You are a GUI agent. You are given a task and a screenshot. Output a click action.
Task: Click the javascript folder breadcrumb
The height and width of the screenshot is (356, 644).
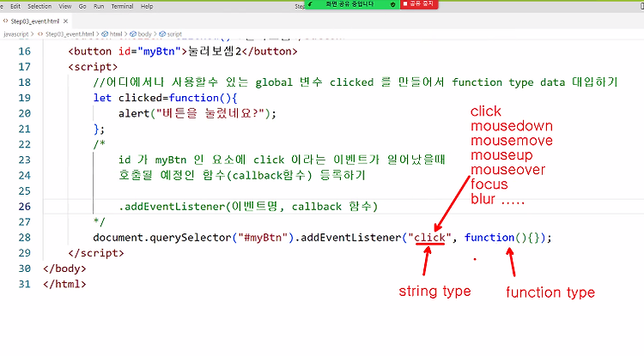click(x=16, y=34)
